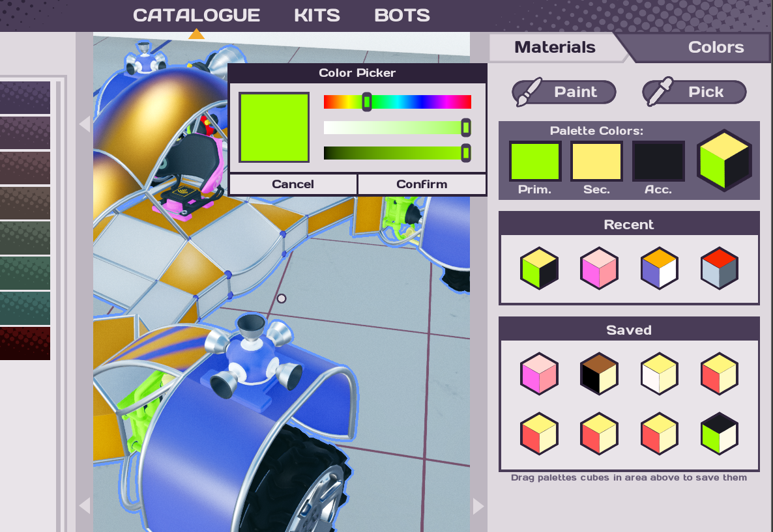773x532 pixels.
Task: Open the BOTS menu
Action: pos(401,15)
